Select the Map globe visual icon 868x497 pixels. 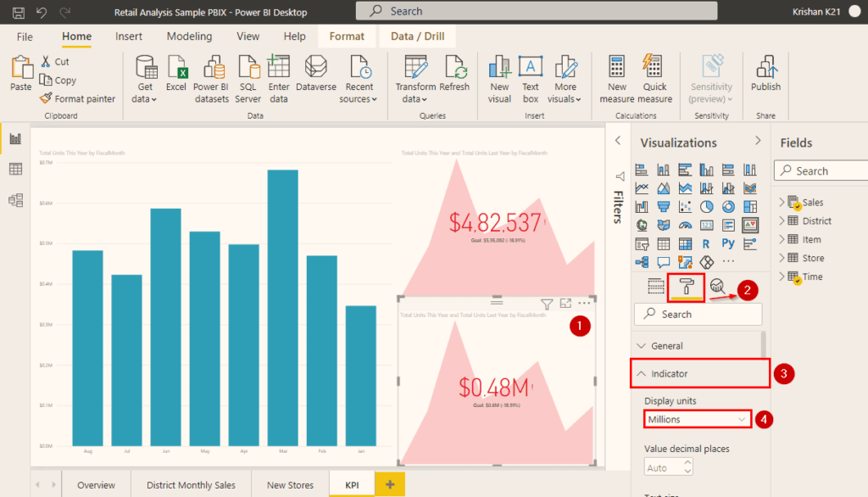(x=641, y=225)
